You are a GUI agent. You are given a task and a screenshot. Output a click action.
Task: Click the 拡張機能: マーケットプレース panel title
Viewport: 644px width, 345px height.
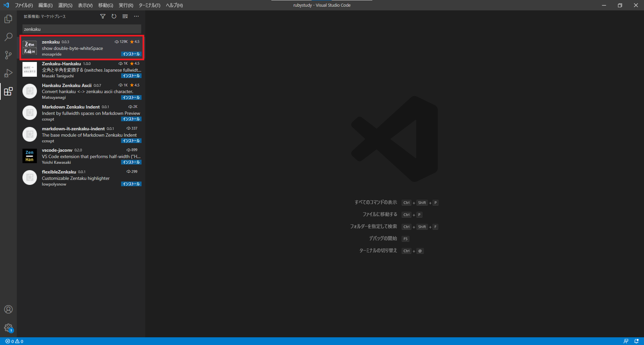point(45,16)
